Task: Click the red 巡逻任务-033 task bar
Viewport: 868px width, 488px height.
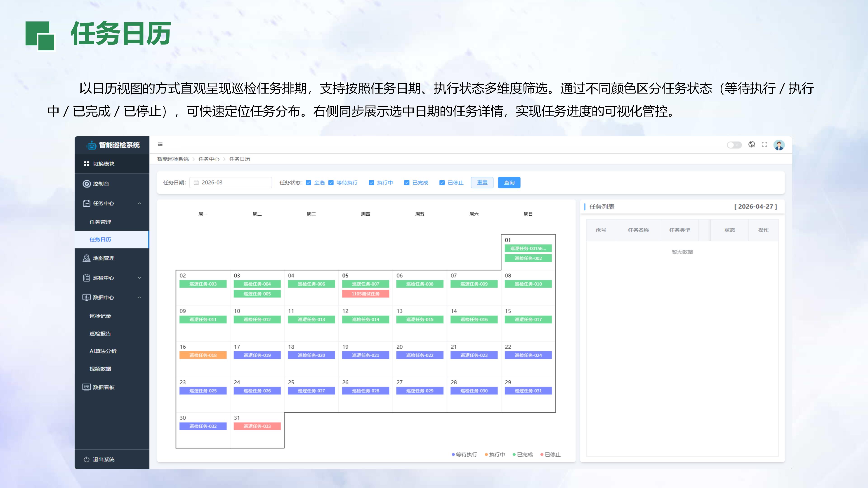Action: click(x=257, y=426)
